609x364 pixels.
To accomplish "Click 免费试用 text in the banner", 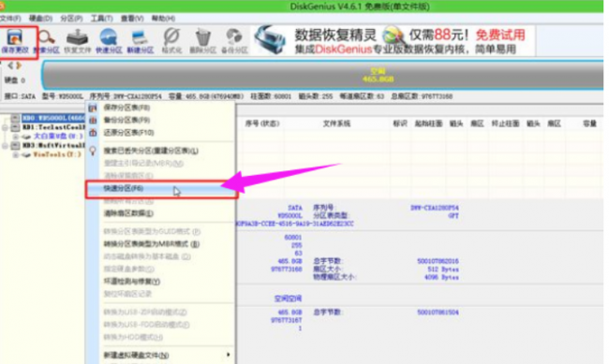I will (500, 35).
